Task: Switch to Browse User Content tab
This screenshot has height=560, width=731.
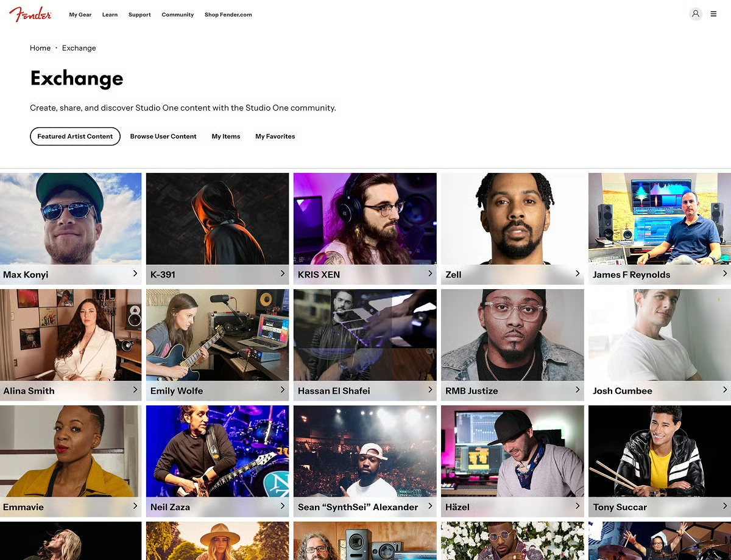Action: pos(163,136)
